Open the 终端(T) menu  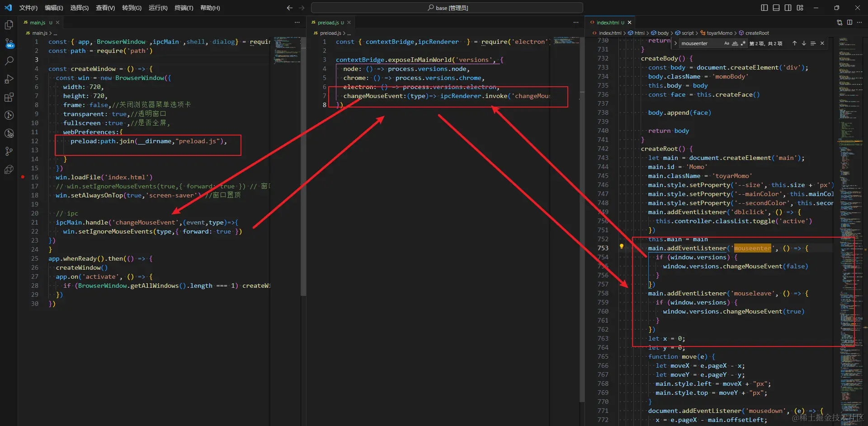[x=184, y=8]
